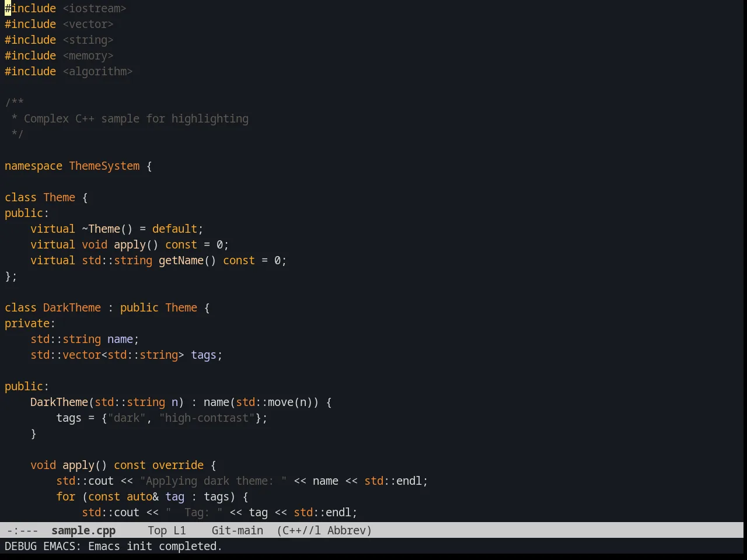Click the -:--- buffer status flags
Image resolution: width=747 pixels, height=560 pixels.
(23, 530)
